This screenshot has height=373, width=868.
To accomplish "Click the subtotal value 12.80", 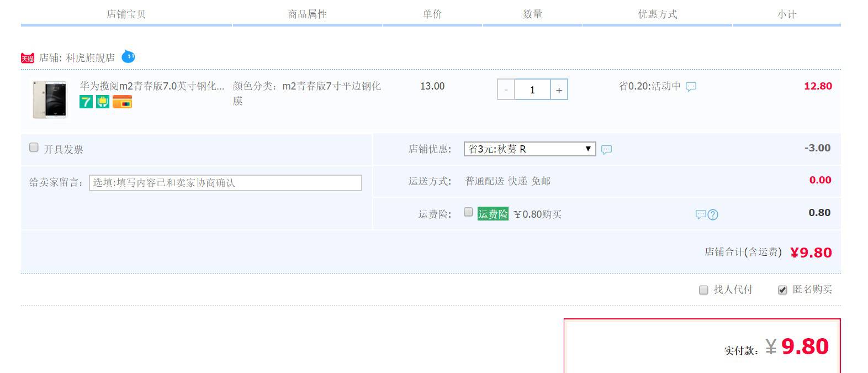I will tap(818, 86).
